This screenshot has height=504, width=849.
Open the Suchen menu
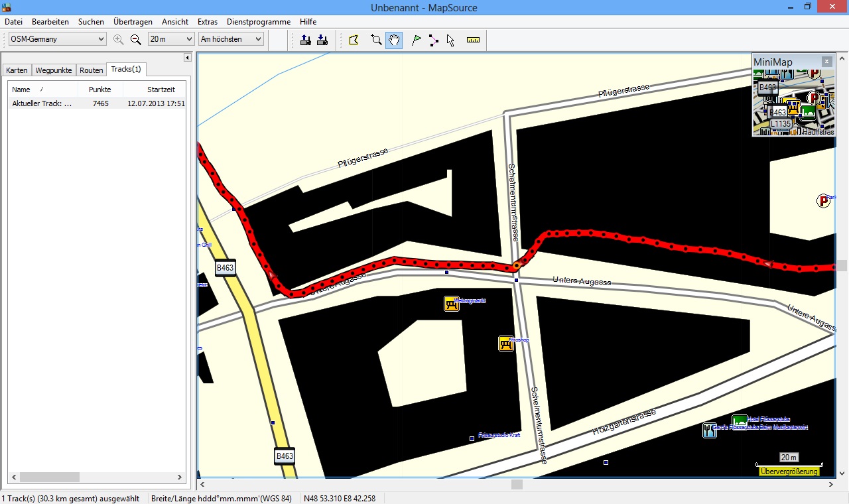click(x=91, y=22)
